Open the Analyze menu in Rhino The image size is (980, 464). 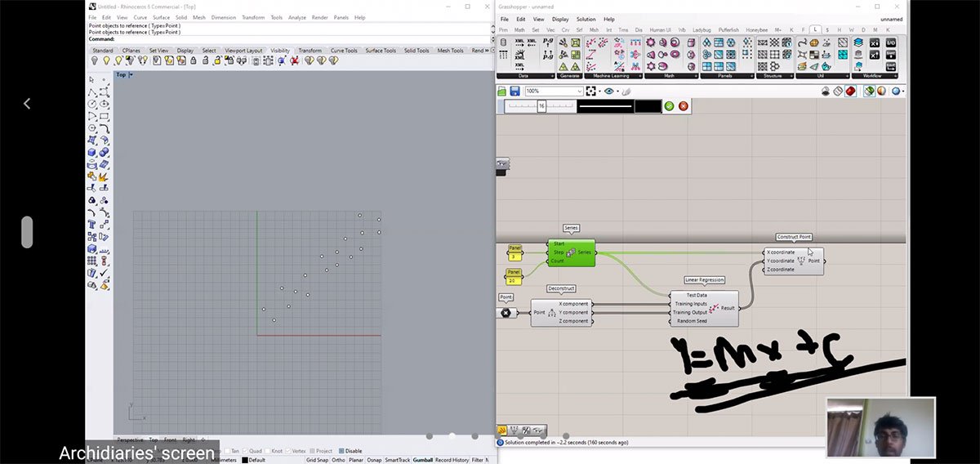[x=296, y=17]
